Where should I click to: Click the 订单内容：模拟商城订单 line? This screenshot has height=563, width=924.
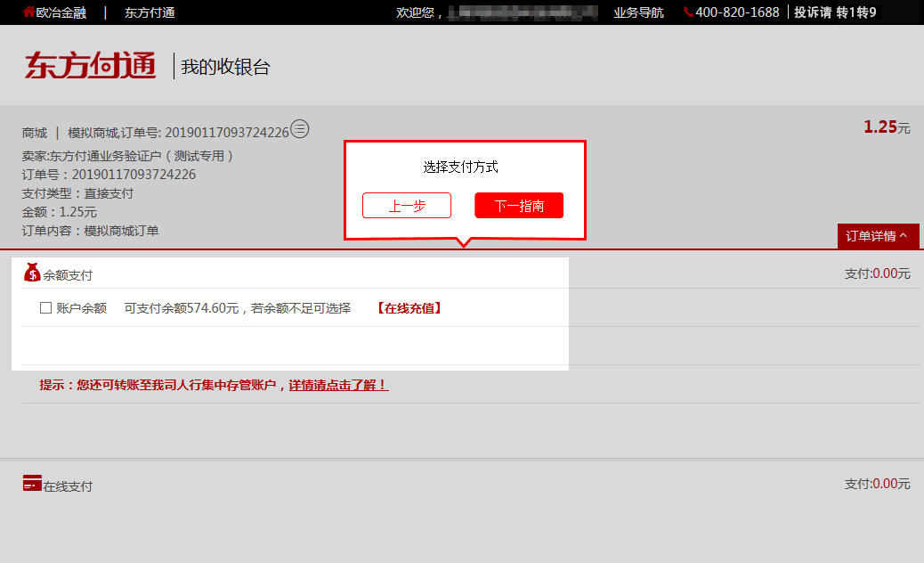pos(90,231)
